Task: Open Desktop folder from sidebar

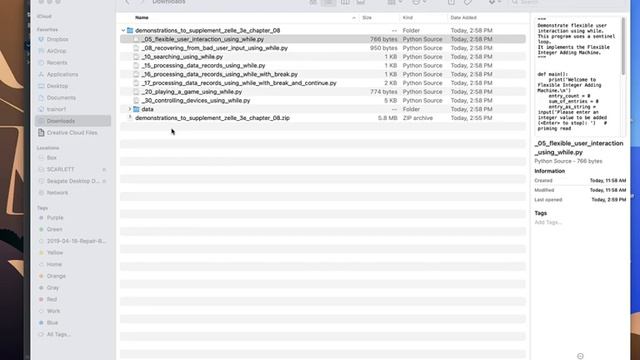Action: tap(57, 86)
